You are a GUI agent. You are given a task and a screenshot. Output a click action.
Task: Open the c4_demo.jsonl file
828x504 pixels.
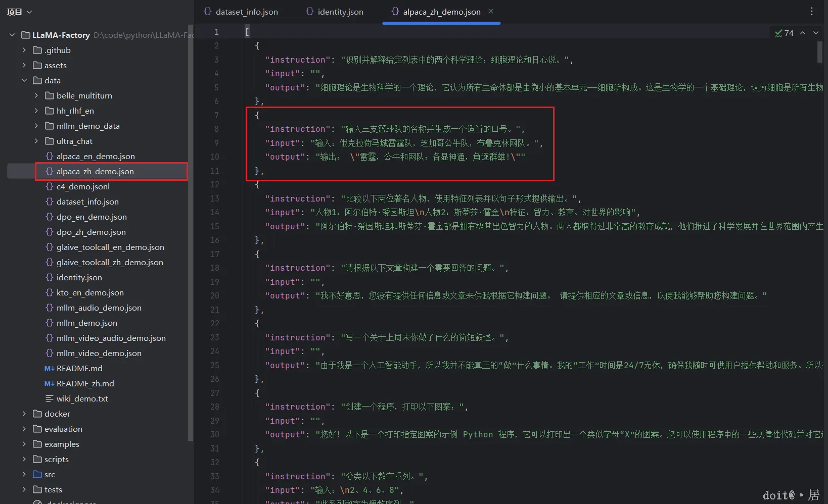point(83,186)
